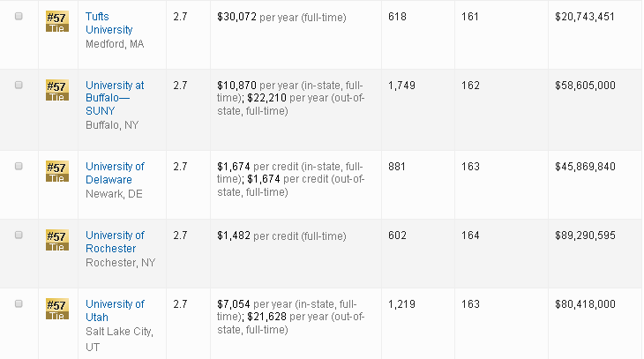Enable the University of Rochester checkbox

19,236
